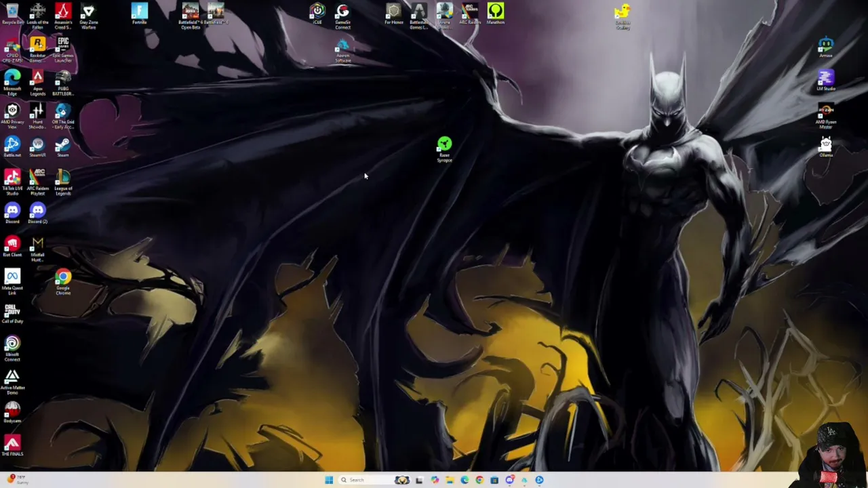Open the iCUE desktop icon
Screen dimensions: 868x488
pyautogui.click(x=317, y=14)
